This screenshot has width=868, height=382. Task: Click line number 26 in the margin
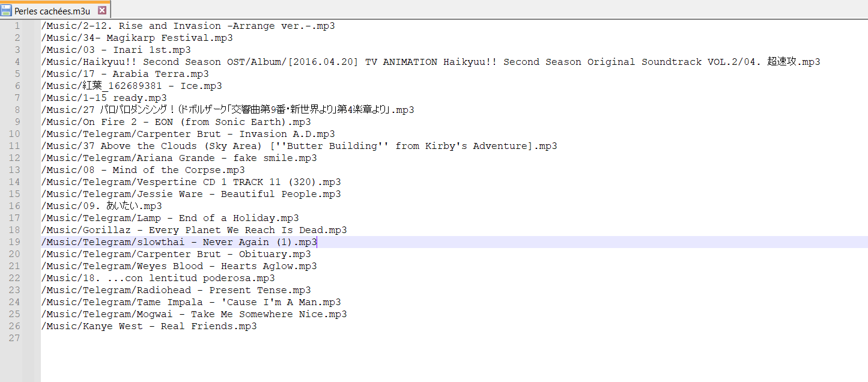pyautogui.click(x=15, y=326)
